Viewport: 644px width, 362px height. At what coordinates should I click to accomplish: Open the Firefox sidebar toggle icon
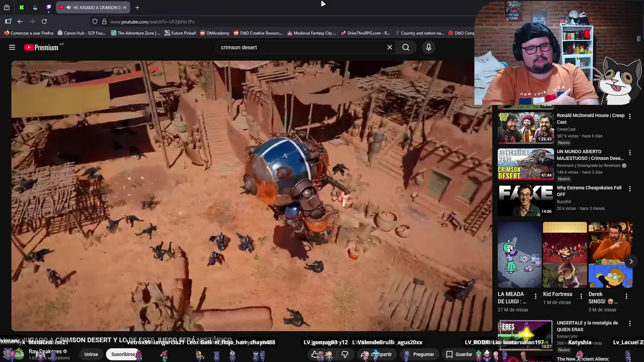coord(8,22)
